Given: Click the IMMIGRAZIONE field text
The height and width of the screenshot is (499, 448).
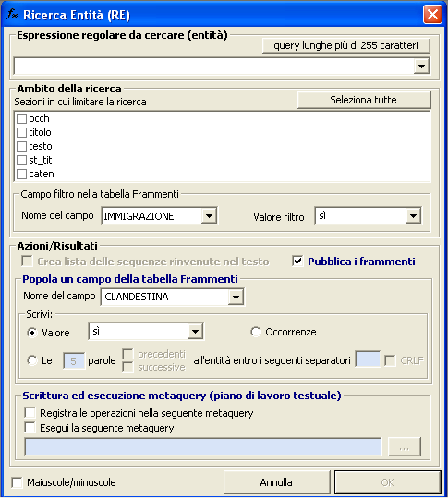Looking at the screenshot, I should tap(139, 216).
